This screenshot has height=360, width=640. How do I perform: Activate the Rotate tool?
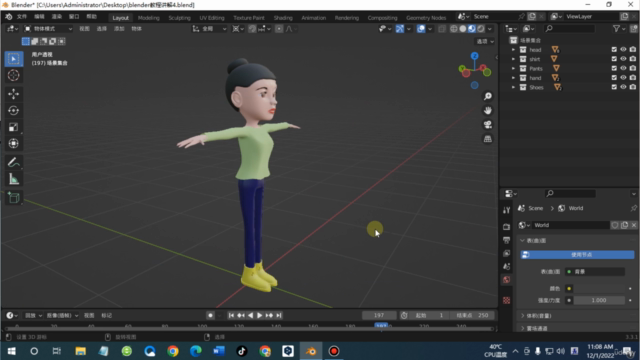tap(13, 111)
